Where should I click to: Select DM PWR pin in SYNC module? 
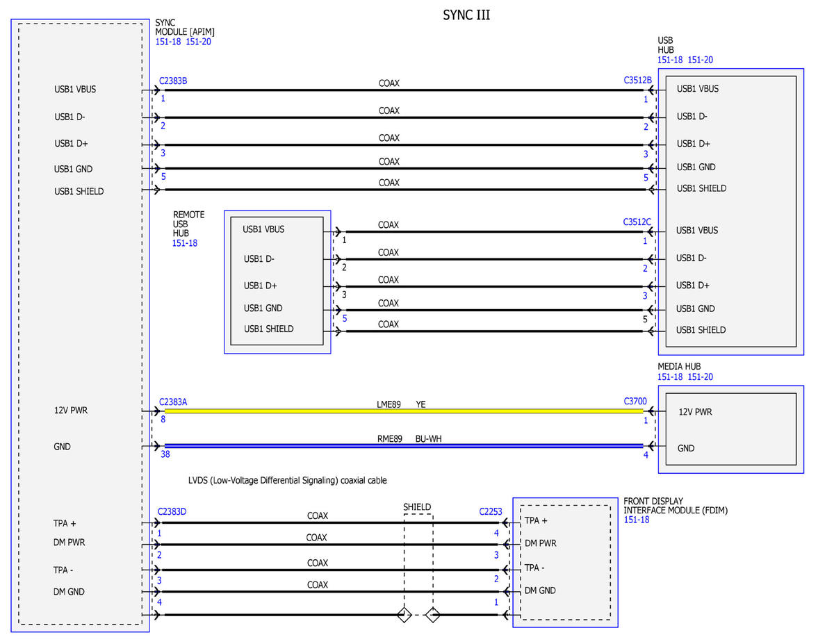[x=69, y=542]
